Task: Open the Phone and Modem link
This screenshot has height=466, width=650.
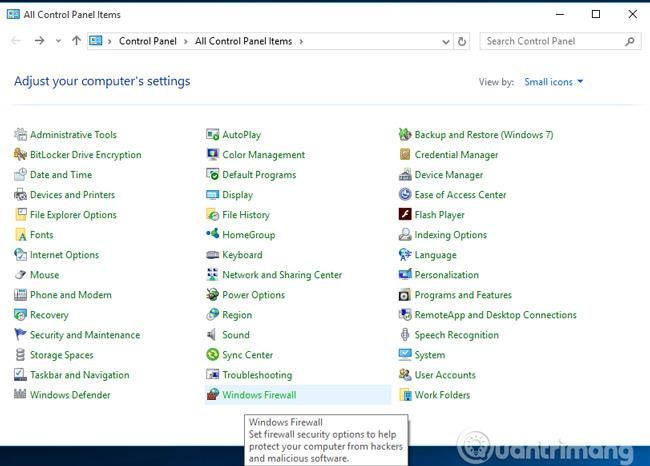Action: [x=71, y=295]
